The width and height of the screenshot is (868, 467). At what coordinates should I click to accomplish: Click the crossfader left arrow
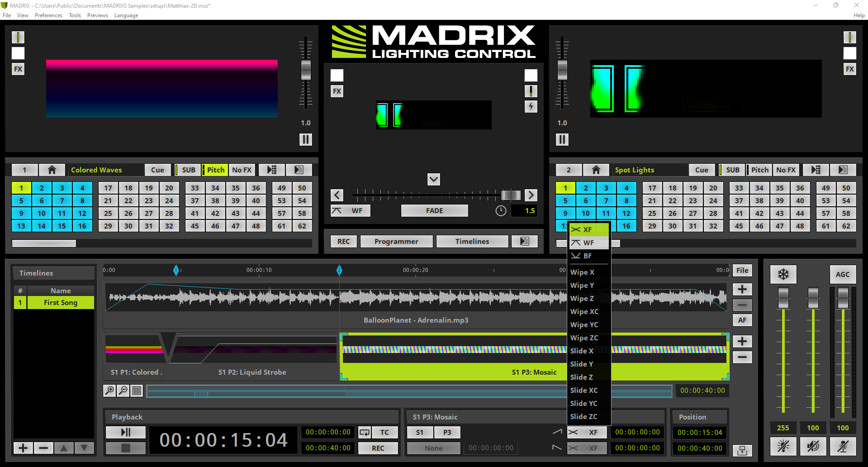(x=337, y=195)
